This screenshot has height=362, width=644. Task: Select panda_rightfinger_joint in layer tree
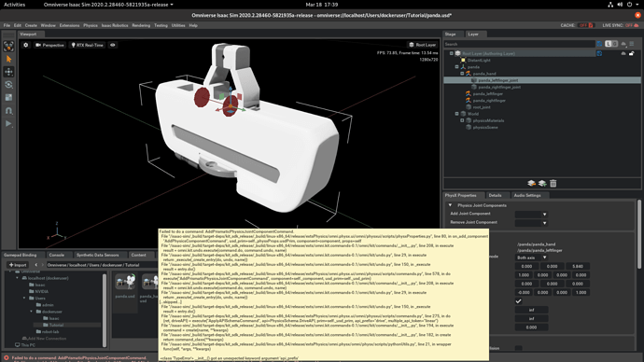tap(499, 87)
